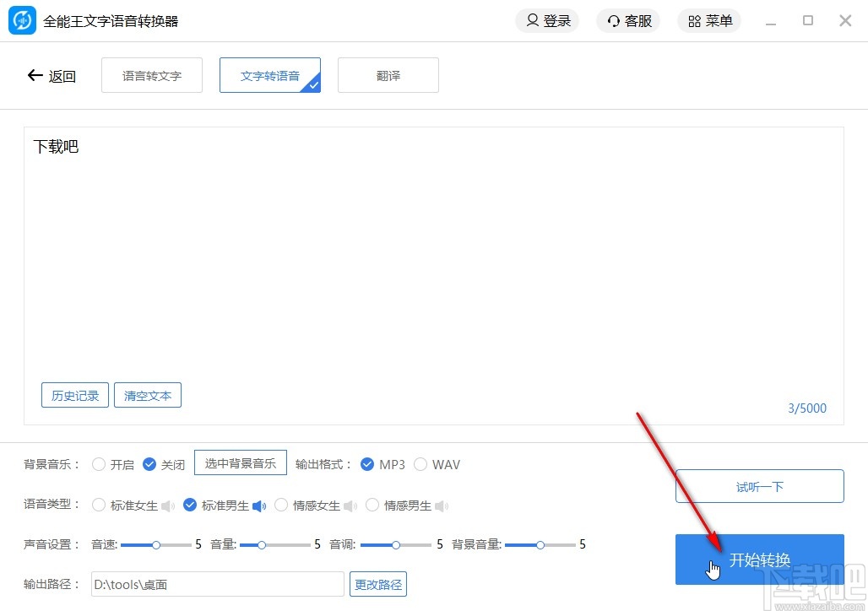Screen dimensions: 868x611
Task: Select WAV as output format
Action: (x=420, y=464)
